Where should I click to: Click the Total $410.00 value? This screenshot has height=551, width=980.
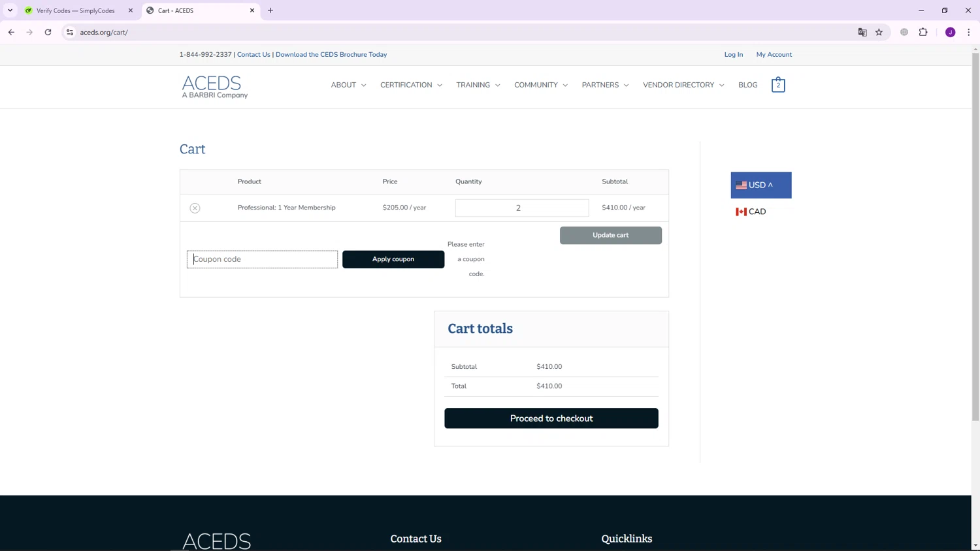click(x=549, y=386)
